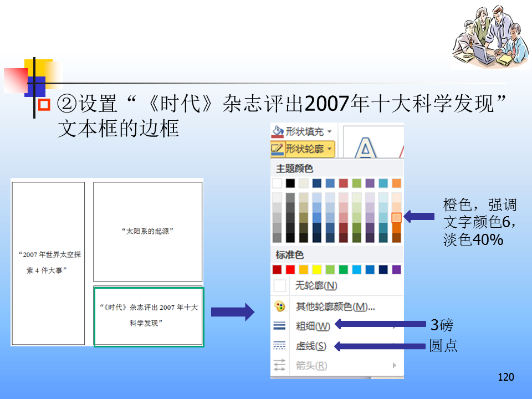
Task: Click the Shape Outline pencil icon
Action: 278,149
